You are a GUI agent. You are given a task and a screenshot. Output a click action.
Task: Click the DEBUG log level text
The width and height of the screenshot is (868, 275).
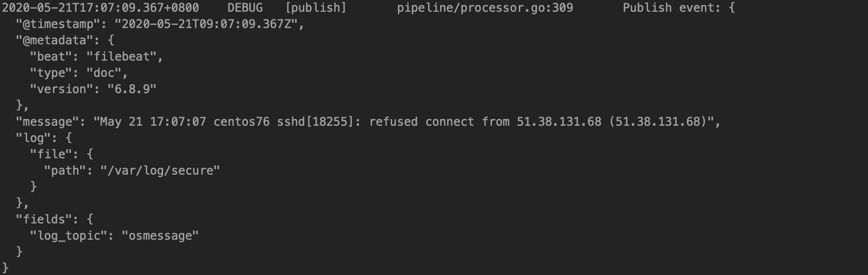tap(245, 8)
